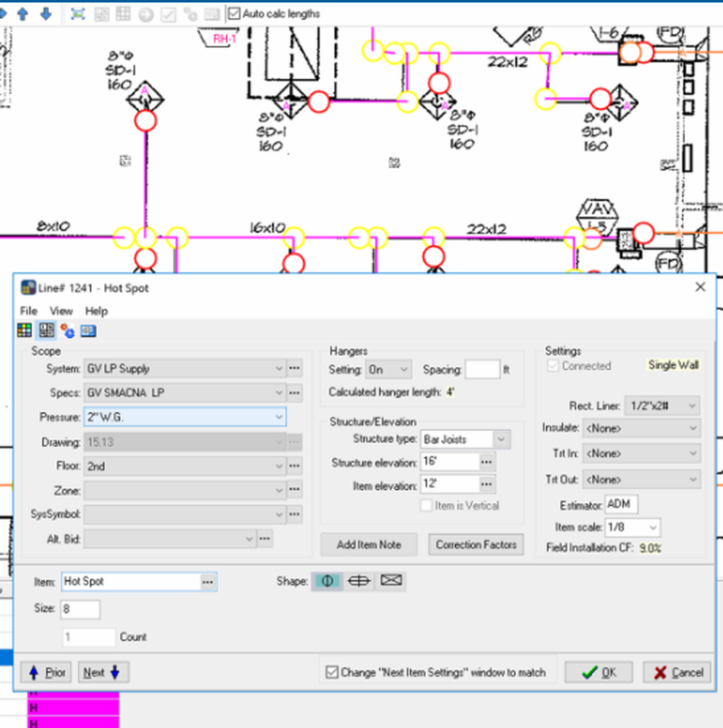The width and height of the screenshot is (723, 728).
Task: Open the System GV LP Supply dropdown
Action: click(184, 369)
